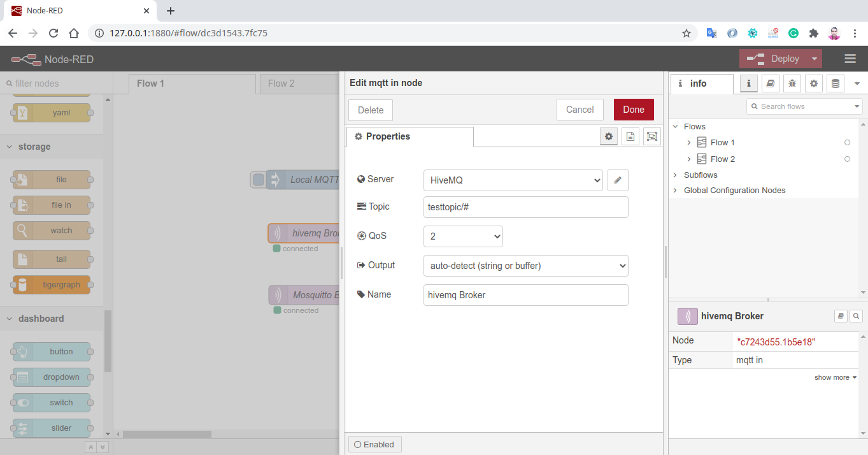Click the Done button
Viewport: 868px width, 455px height.
(634, 110)
